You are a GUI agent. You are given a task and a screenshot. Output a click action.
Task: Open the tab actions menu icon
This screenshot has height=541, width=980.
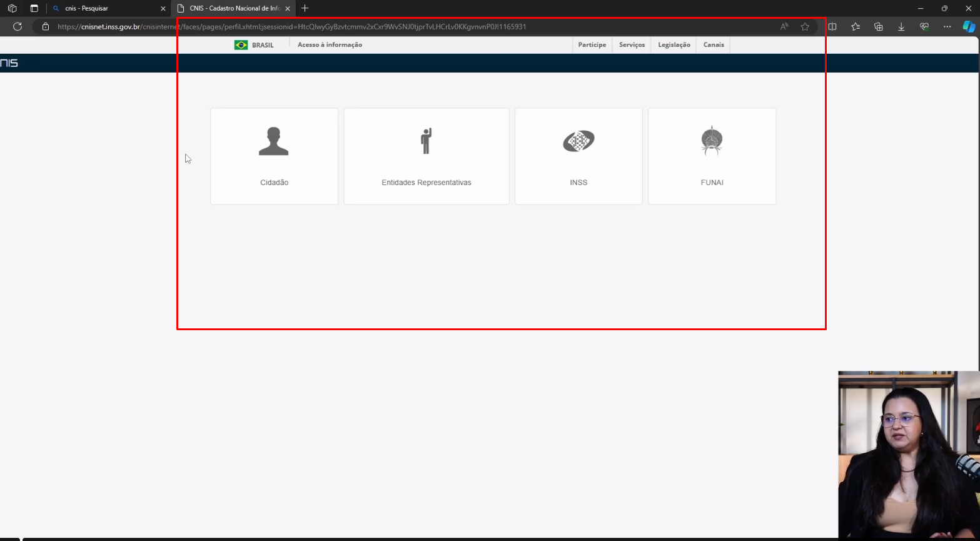click(34, 8)
